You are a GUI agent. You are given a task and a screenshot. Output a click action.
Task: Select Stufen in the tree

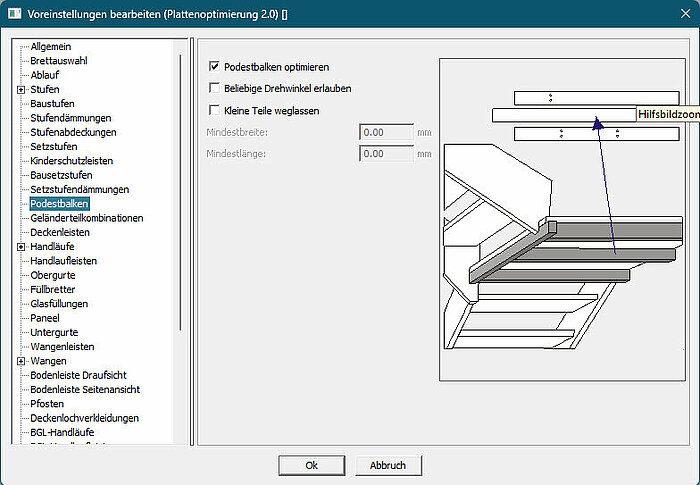tap(44, 89)
